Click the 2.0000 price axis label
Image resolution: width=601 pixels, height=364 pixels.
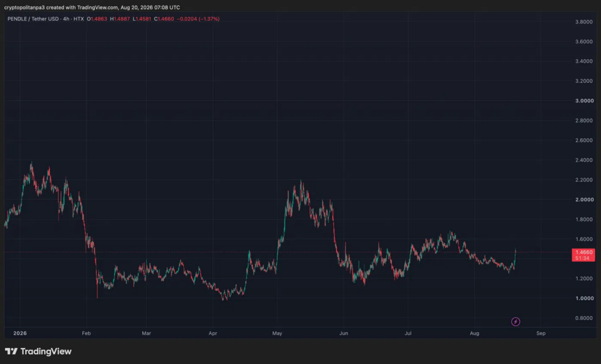click(584, 199)
